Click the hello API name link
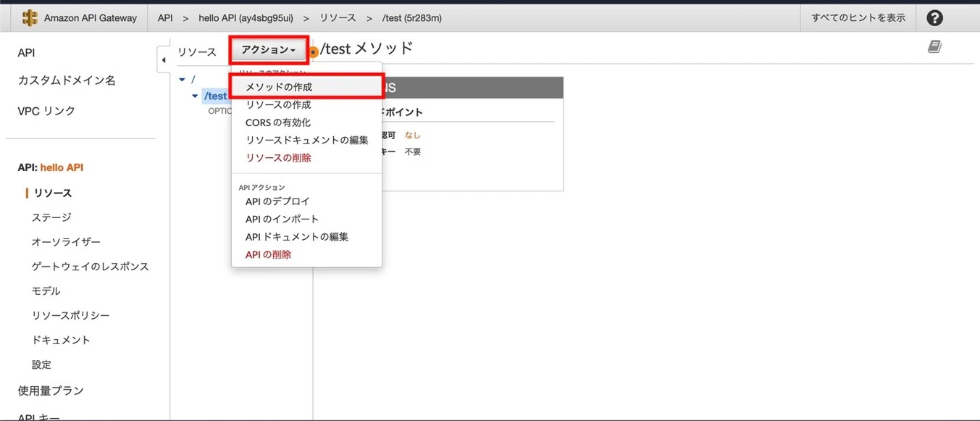Image resolution: width=980 pixels, height=421 pixels. [62, 167]
